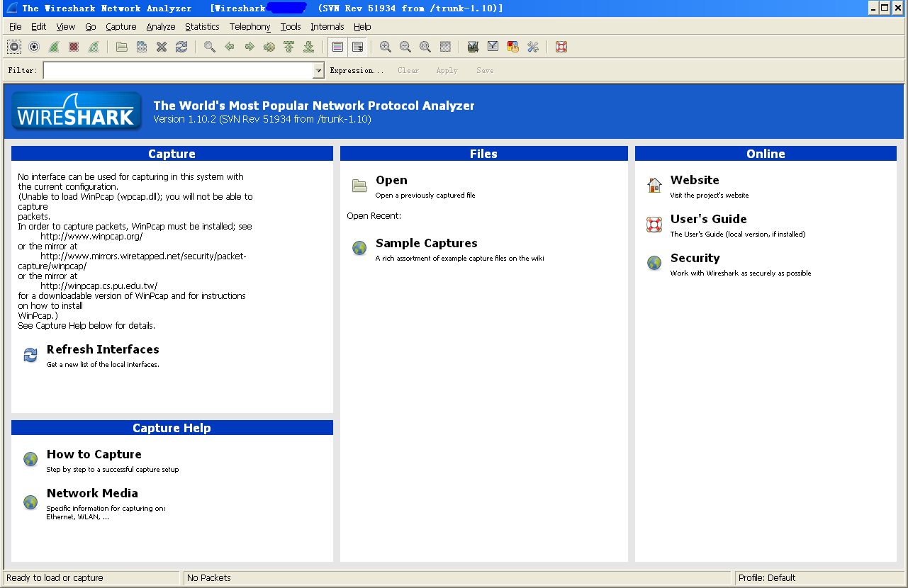Click the open capture file toolbar icon
Viewport: 908px width, 588px height.
(x=122, y=47)
